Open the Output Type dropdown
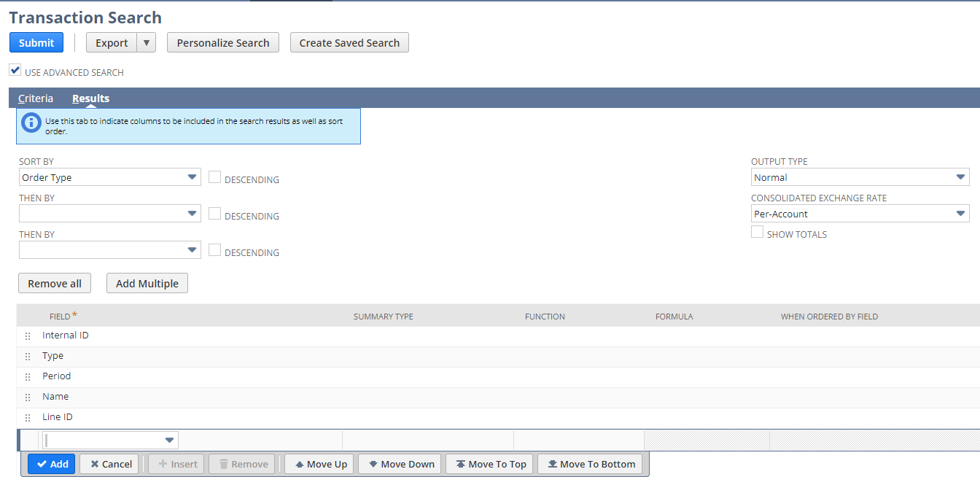Image resolution: width=980 pixels, height=477 pixels. [x=961, y=177]
